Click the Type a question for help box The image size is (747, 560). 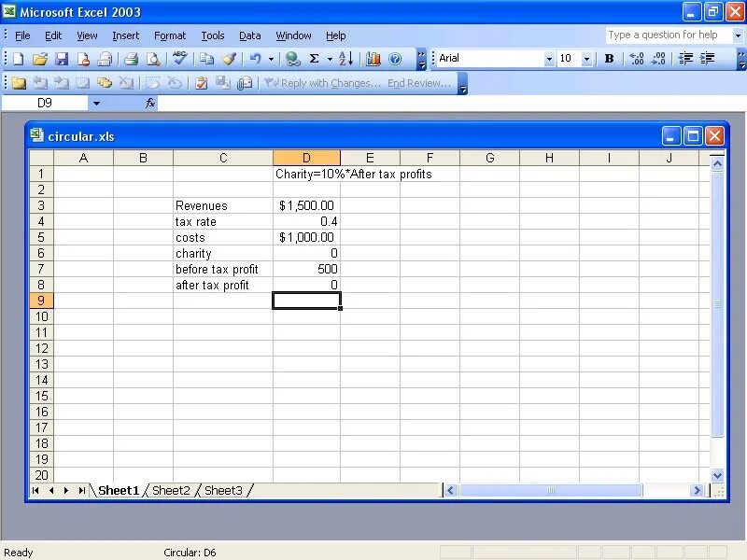point(669,35)
